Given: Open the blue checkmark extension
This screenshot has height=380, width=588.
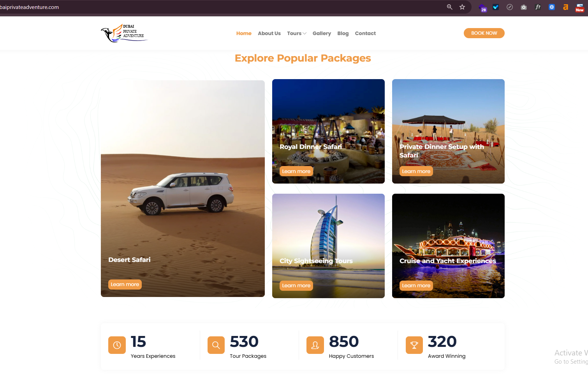Looking at the screenshot, I should tap(496, 7).
